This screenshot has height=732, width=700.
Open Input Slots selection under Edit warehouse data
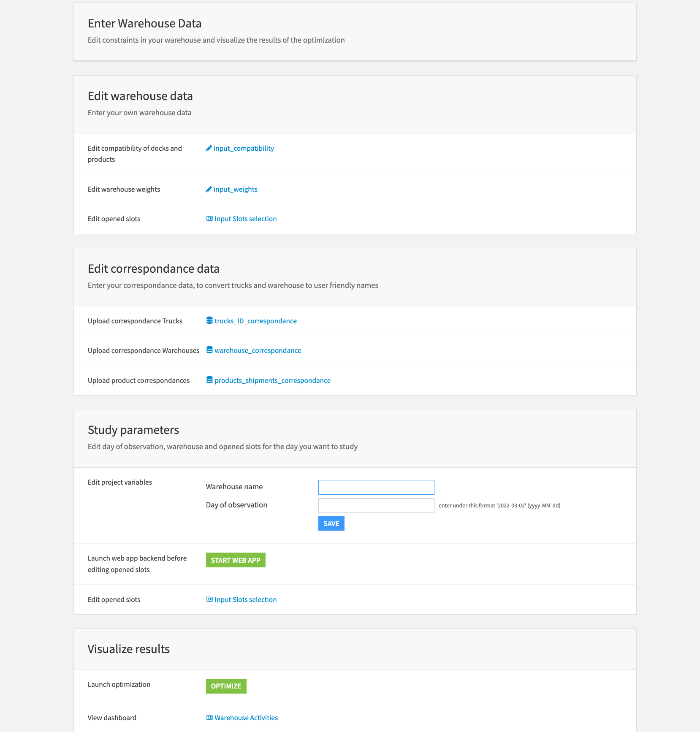[246, 219]
